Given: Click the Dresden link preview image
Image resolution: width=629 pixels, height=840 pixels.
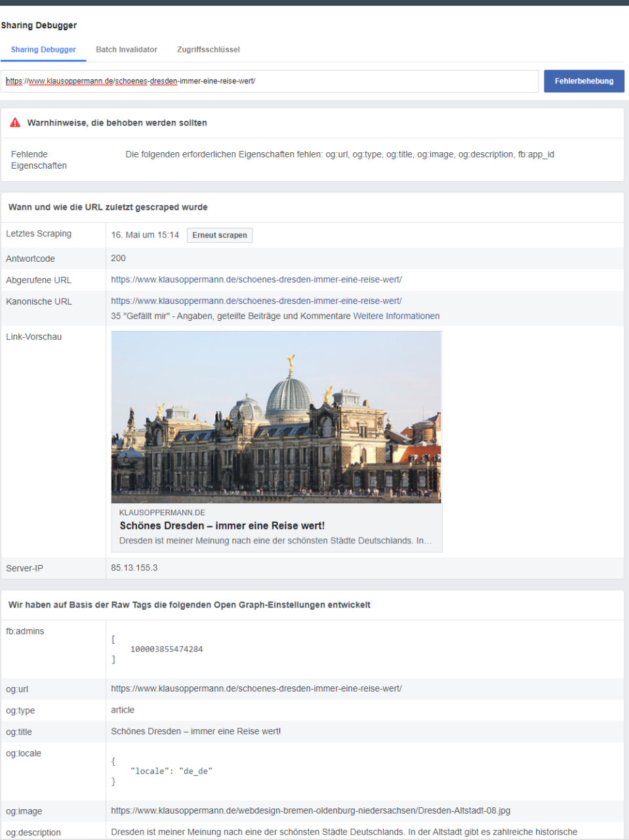Looking at the screenshot, I should click(x=276, y=417).
